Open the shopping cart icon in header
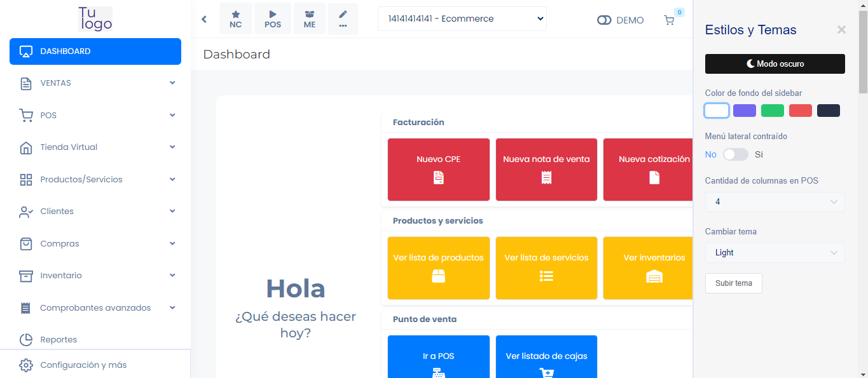The height and width of the screenshot is (378, 868). click(x=669, y=20)
